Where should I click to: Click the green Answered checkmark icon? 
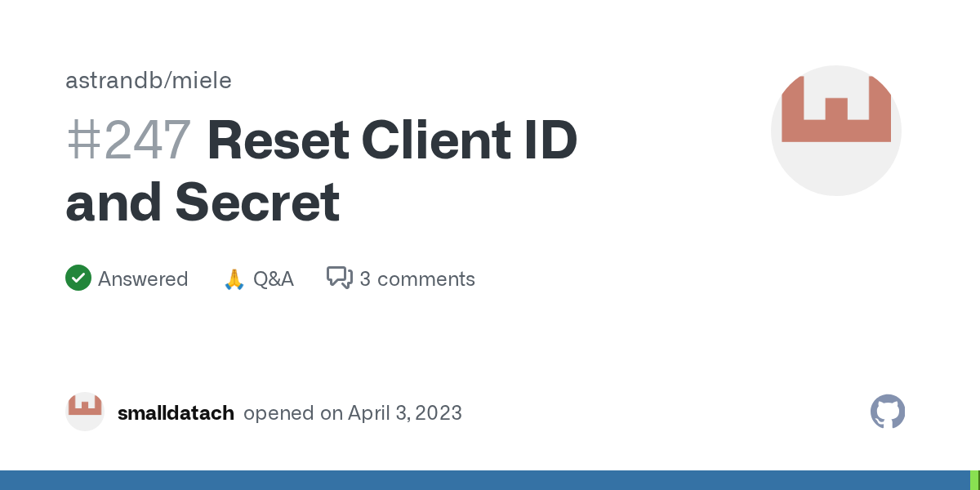(x=78, y=278)
